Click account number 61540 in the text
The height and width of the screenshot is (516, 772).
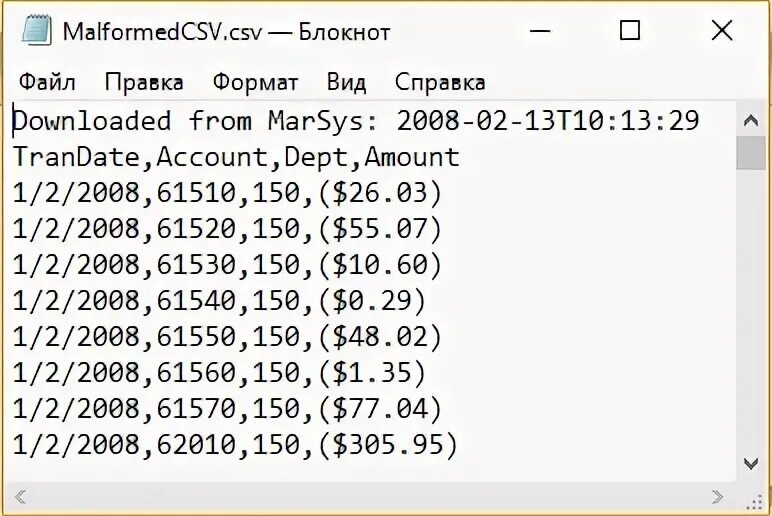(x=196, y=301)
